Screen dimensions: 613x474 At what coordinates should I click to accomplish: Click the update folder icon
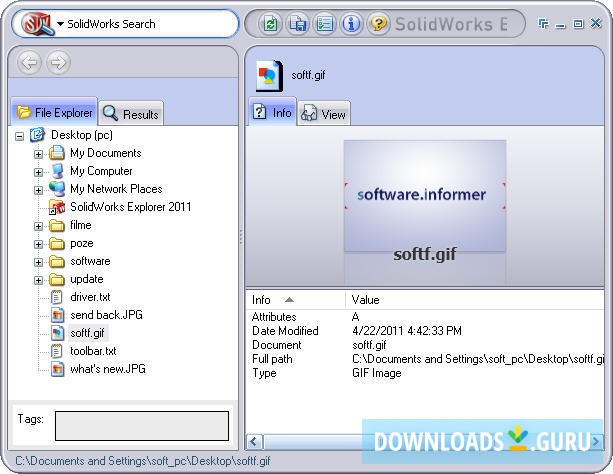(x=57, y=280)
